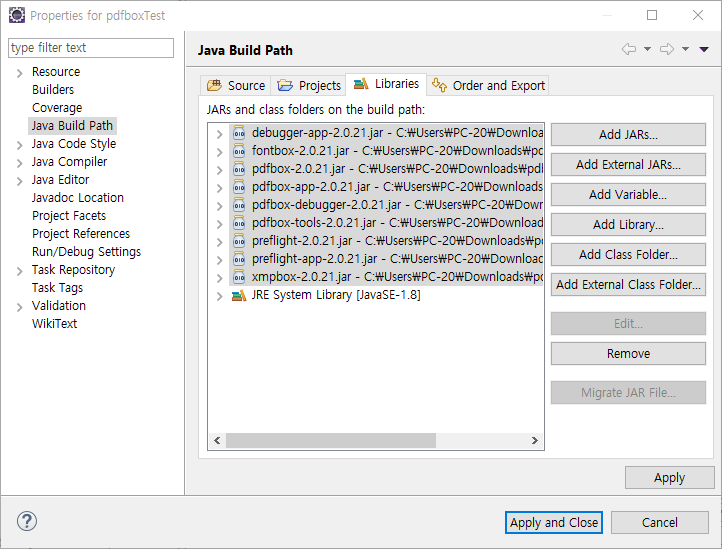This screenshot has width=722, height=549.
Task: Click the scroll left arrow of JAR list
Action: tap(217, 440)
